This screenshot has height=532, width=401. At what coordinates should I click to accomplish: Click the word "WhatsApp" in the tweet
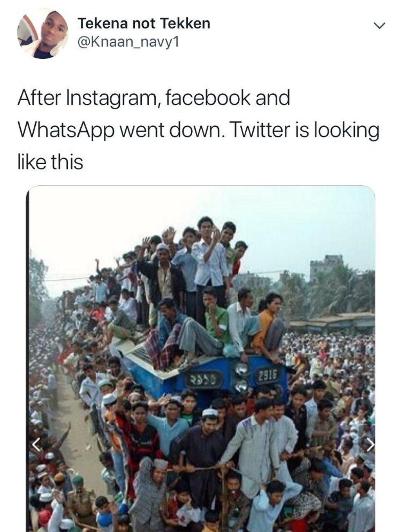click(66, 130)
